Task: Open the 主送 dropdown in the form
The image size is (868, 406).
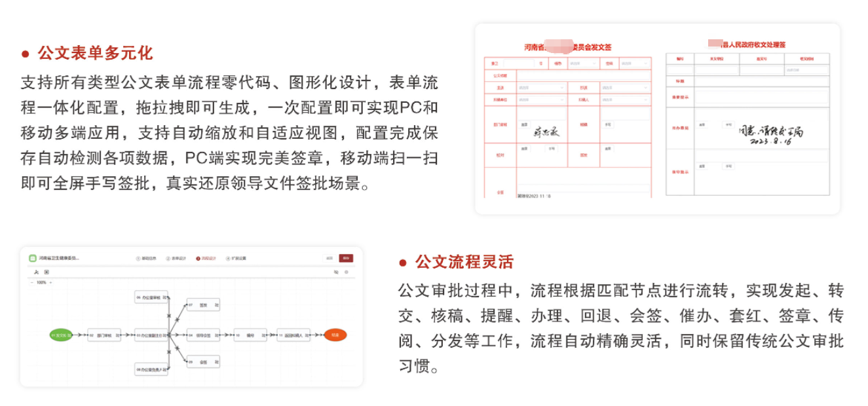Action: point(540,87)
